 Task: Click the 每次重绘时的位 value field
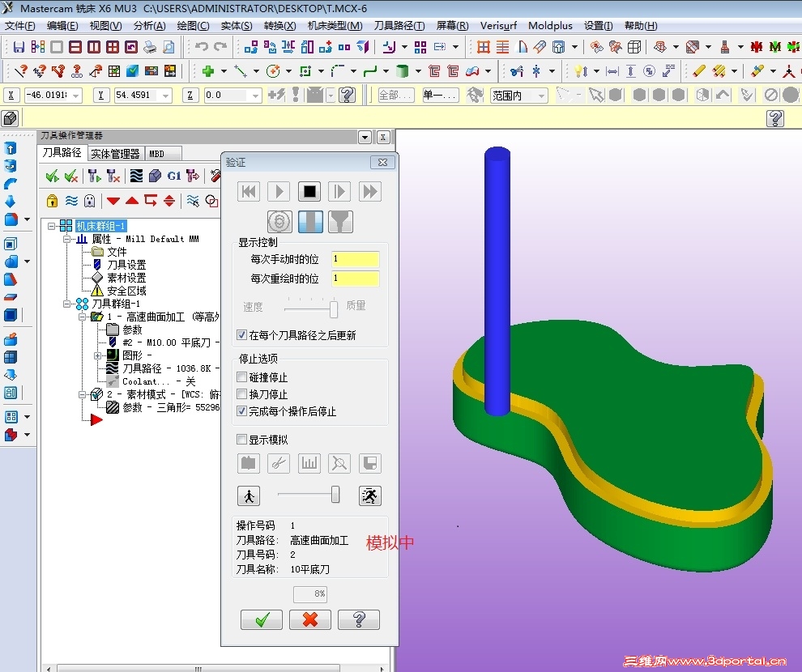[x=356, y=279]
